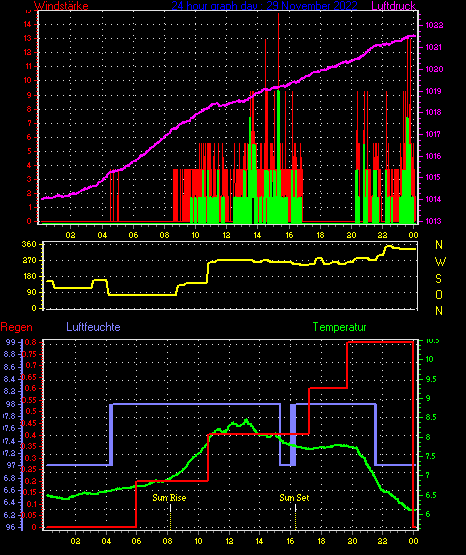
Task: Click the S compass letter
Action: click(x=438, y=279)
